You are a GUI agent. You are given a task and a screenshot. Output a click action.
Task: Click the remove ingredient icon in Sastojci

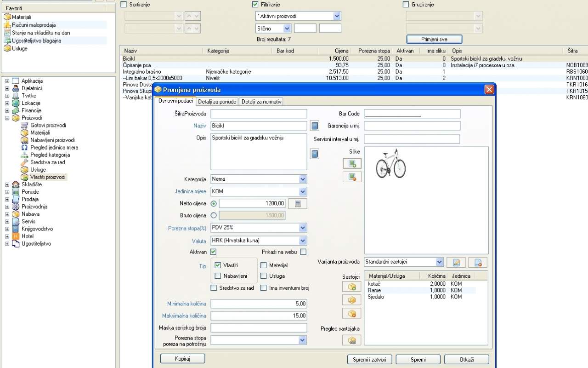point(352,313)
